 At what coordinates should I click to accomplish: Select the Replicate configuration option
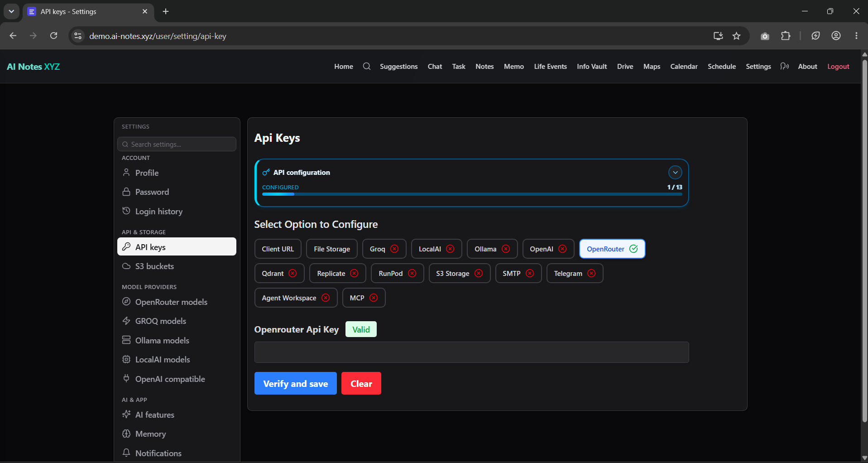[x=338, y=273]
